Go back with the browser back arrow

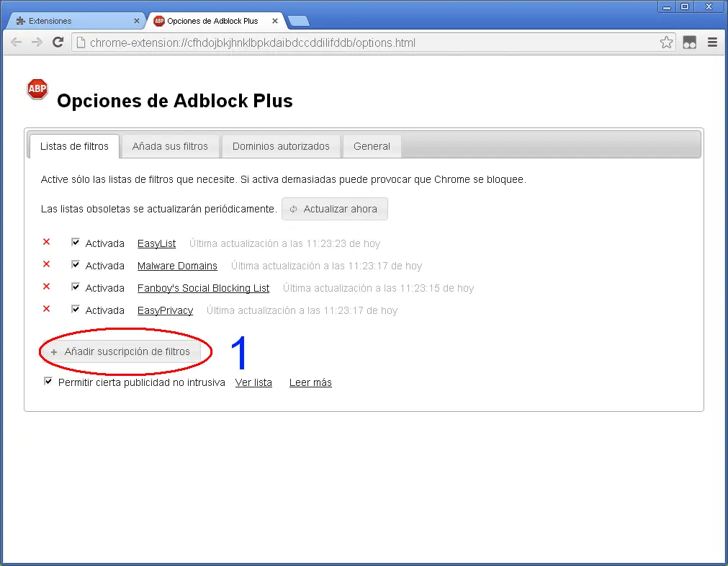pos(17,42)
